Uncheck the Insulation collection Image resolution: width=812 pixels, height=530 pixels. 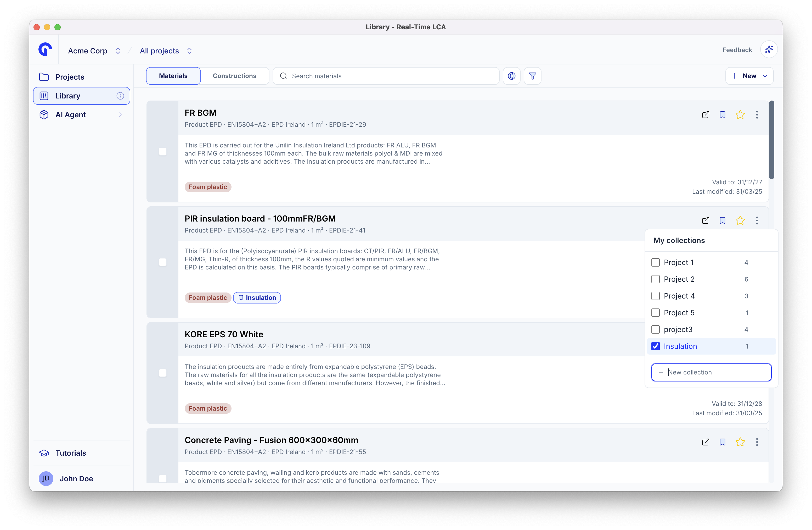click(x=655, y=346)
